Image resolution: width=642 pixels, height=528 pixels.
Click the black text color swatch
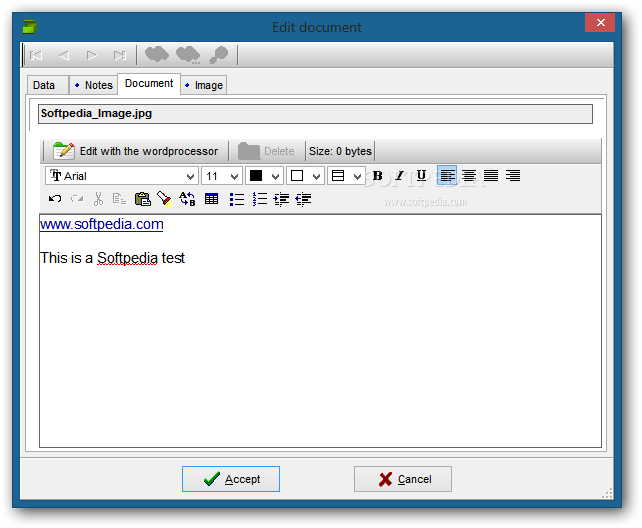256,176
